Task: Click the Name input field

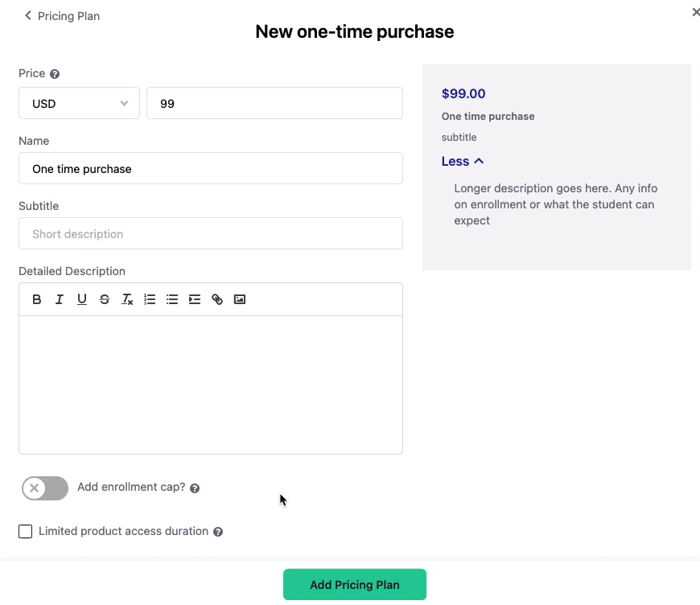Action: (210, 169)
